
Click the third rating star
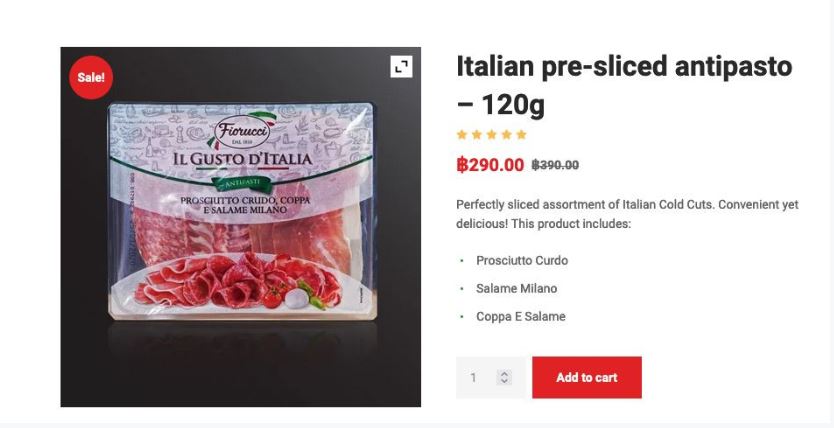pos(491,135)
